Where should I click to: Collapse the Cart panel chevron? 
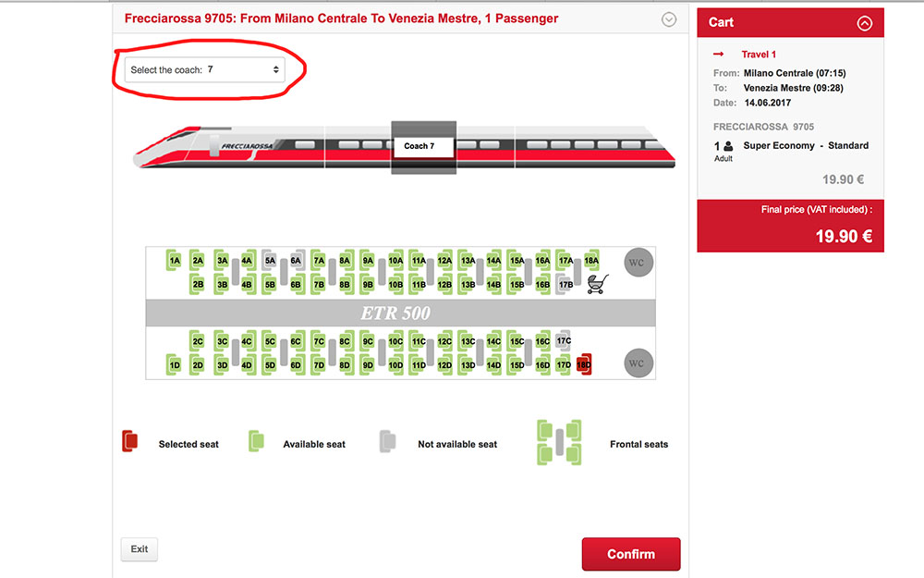click(865, 23)
